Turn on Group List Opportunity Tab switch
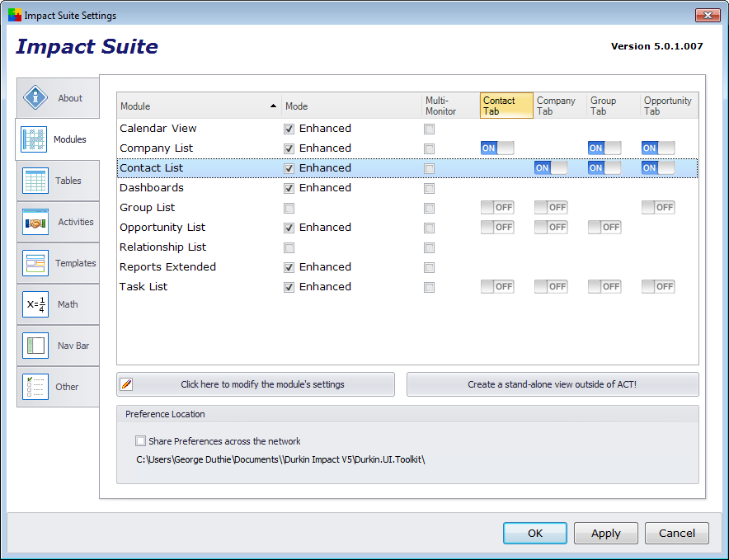Screen dimensions: 729x560 click(x=658, y=208)
